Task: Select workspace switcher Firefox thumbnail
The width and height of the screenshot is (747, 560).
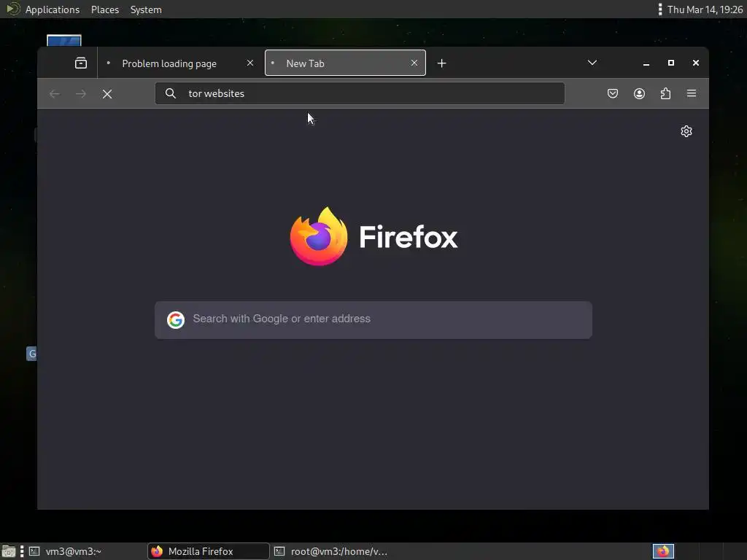Action: pos(663,551)
